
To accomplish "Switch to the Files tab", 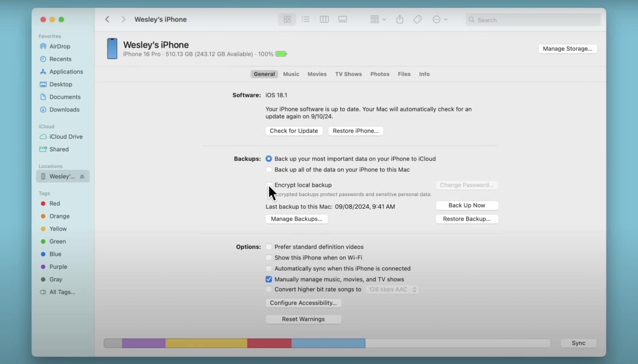I will tap(404, 74).
